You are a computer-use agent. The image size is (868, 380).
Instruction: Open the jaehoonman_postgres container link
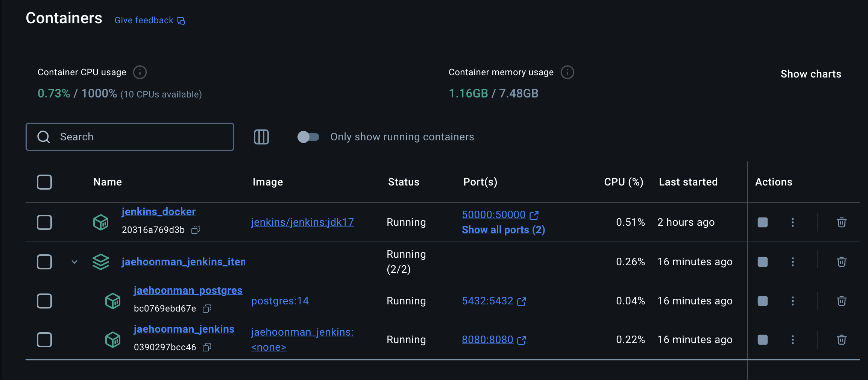pyautogui.click(x=188, y=290)
